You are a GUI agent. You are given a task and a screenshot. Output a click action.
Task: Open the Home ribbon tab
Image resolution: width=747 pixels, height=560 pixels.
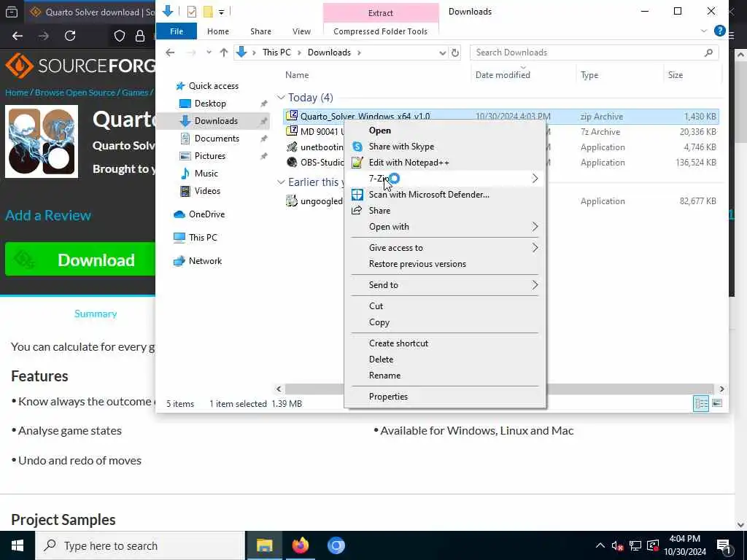point(217,31)
